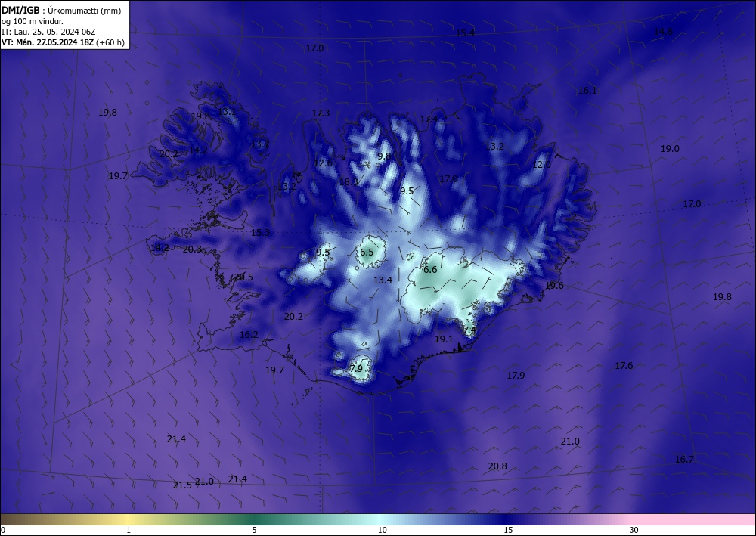Select the 13.1 value label
Image resolution: width=756 pixels, height=536 pixels.
pos(227,111)
